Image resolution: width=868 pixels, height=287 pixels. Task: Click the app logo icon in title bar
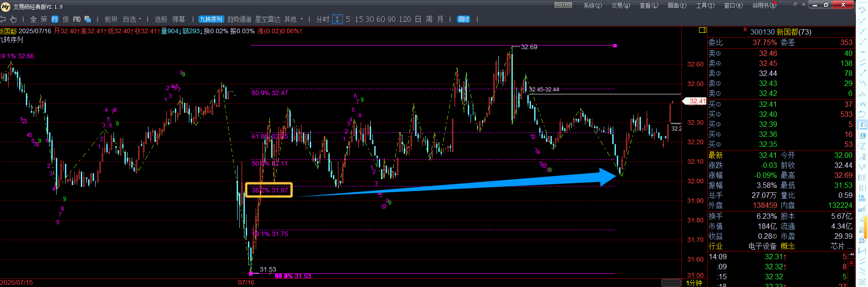click(5, 6)
